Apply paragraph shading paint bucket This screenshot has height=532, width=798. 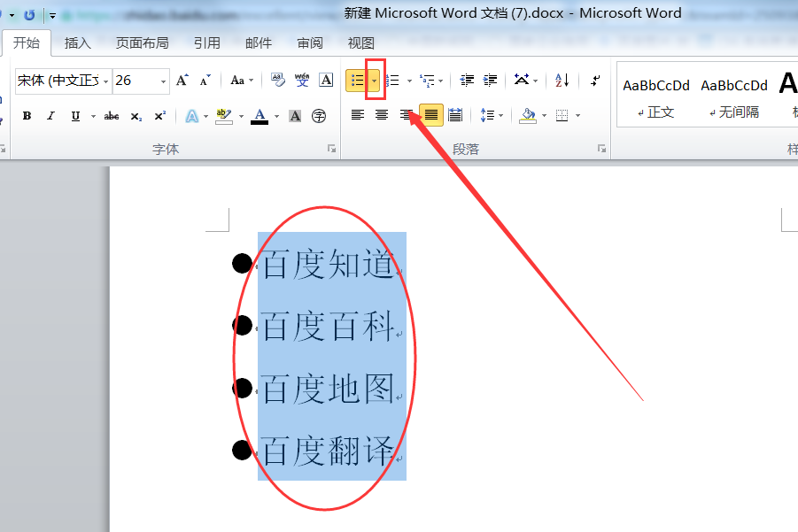tap(528, 115)
